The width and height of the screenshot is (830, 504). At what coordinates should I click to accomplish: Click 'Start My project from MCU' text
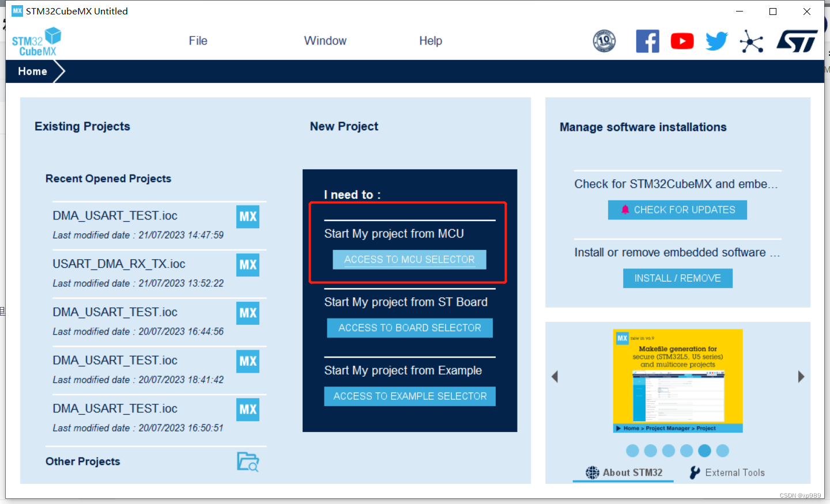pyautogui.click(x=394, y=233)
